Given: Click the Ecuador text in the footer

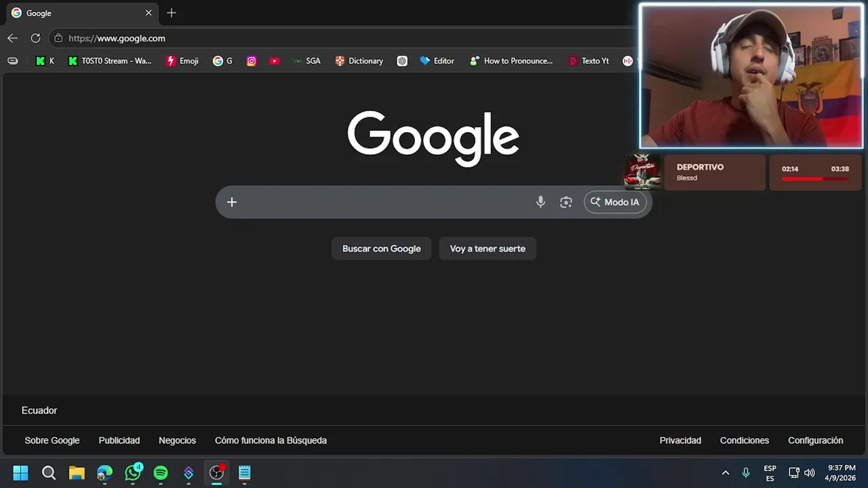Looking at the screenshot, I should point(39,411).
